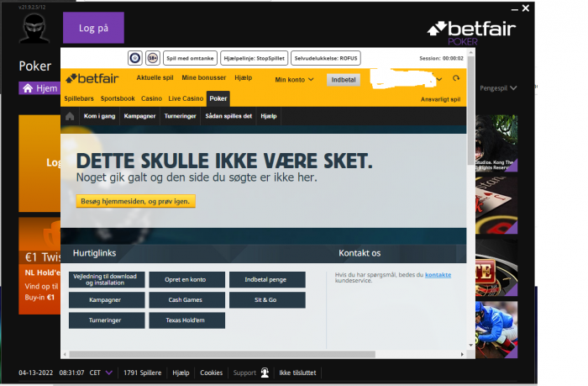
Task: Open Kom i gang nav item
Action: click(99, 116)
